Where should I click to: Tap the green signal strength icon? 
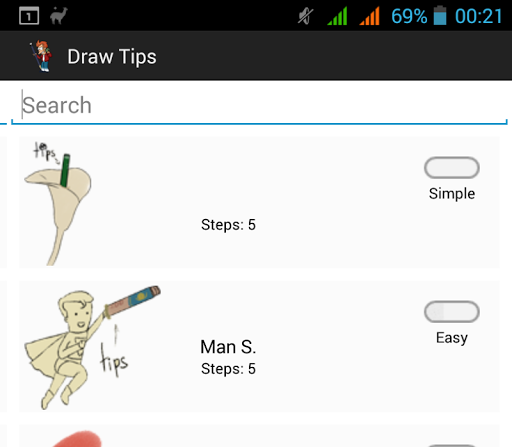pos(337,16)
